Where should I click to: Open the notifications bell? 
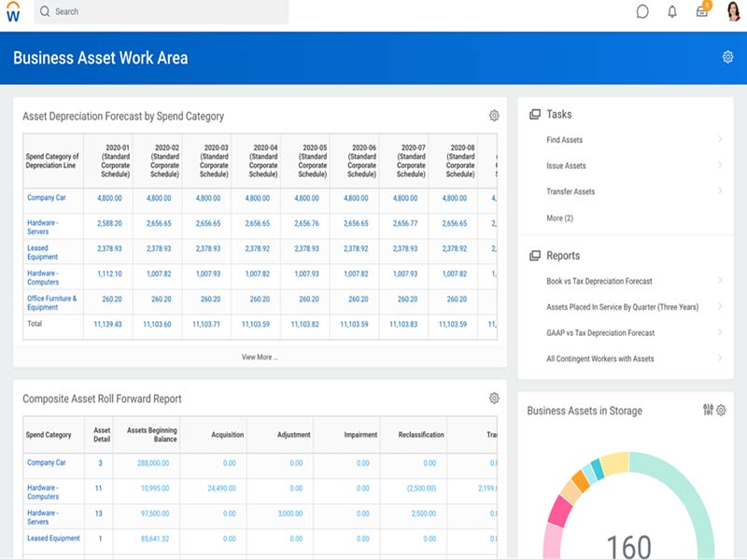(x=670, y=11)
